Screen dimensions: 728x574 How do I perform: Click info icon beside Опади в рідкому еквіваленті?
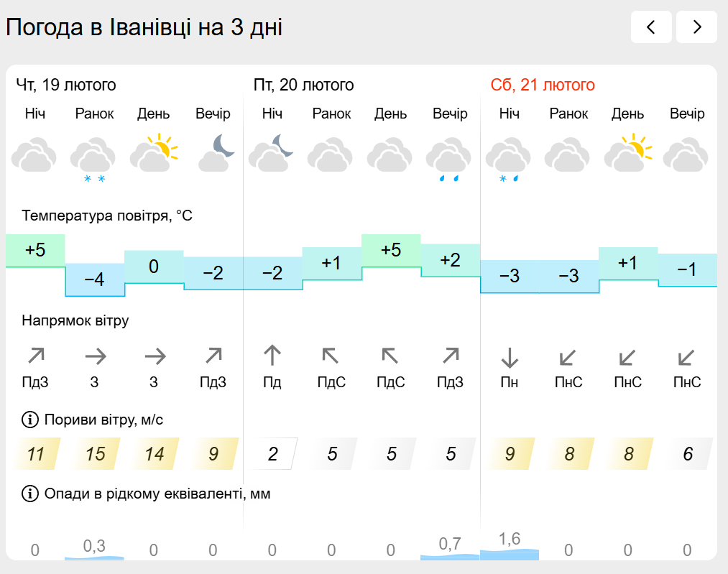coord(30,494)
